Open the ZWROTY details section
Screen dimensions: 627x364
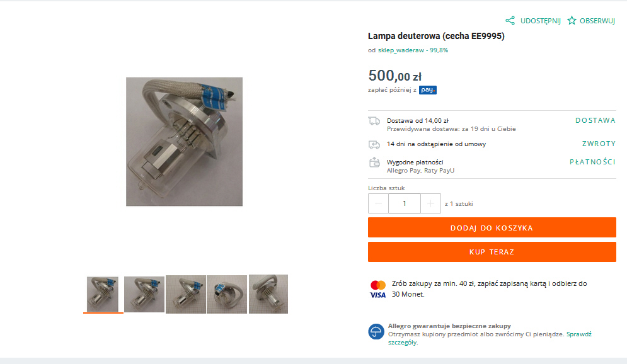point(599,144)
